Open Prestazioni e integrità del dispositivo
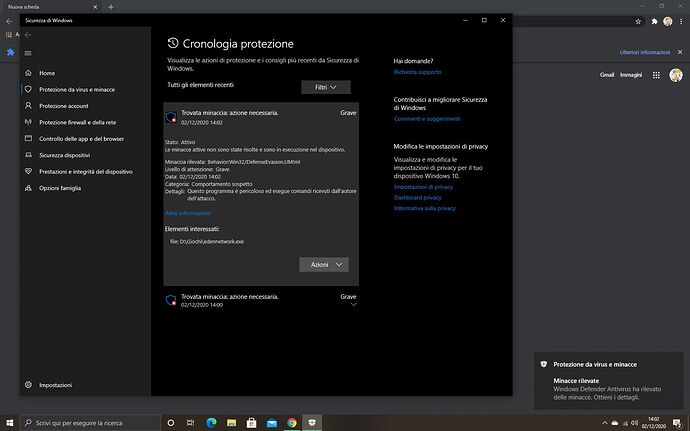The image size is (690, 431). point(86,172)
